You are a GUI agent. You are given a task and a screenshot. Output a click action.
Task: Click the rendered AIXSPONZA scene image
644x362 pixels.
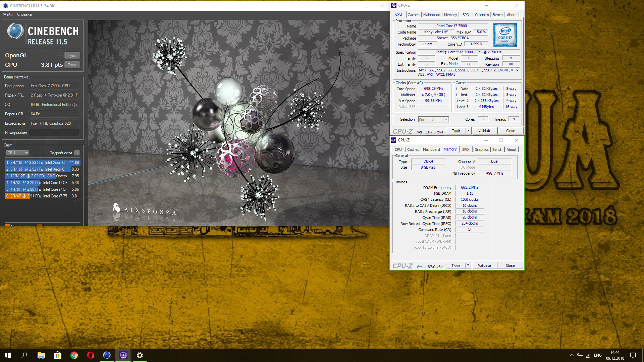pyautogui.click(x=238, y=123)
